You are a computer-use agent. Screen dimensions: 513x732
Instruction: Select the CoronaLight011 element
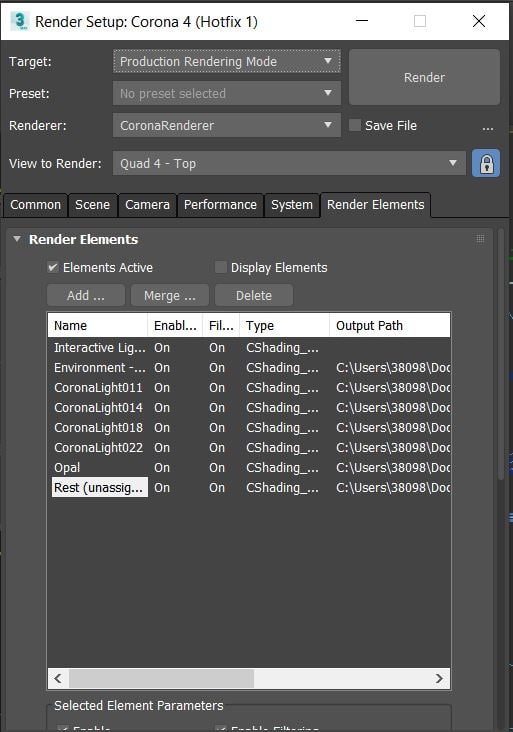click(98, 388)
